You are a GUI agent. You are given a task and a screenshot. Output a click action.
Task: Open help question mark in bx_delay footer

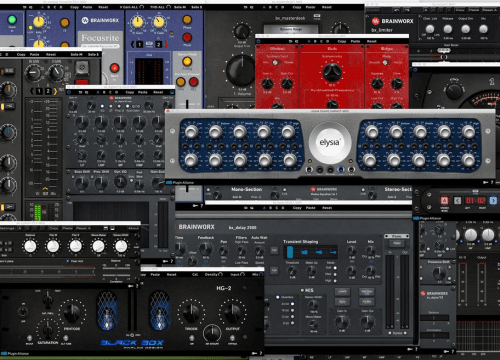pos(417,349)
